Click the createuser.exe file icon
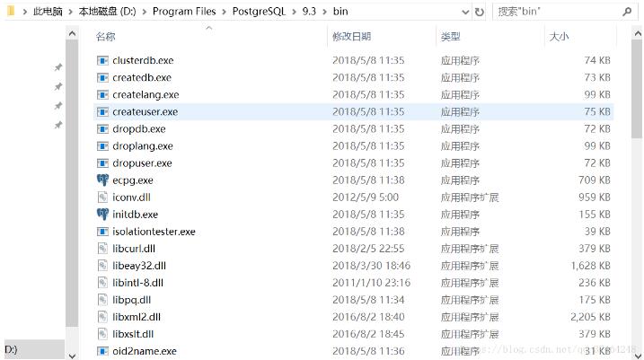This screenshot has height=360, width=644. coord(102,112)
